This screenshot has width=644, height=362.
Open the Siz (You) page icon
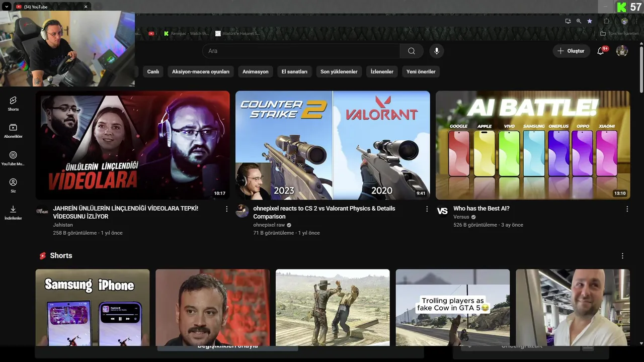click(13, 186)
